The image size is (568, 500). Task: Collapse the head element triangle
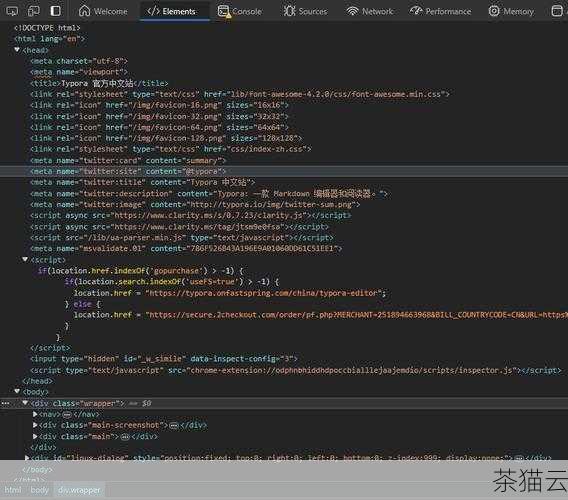click(17, 50)
